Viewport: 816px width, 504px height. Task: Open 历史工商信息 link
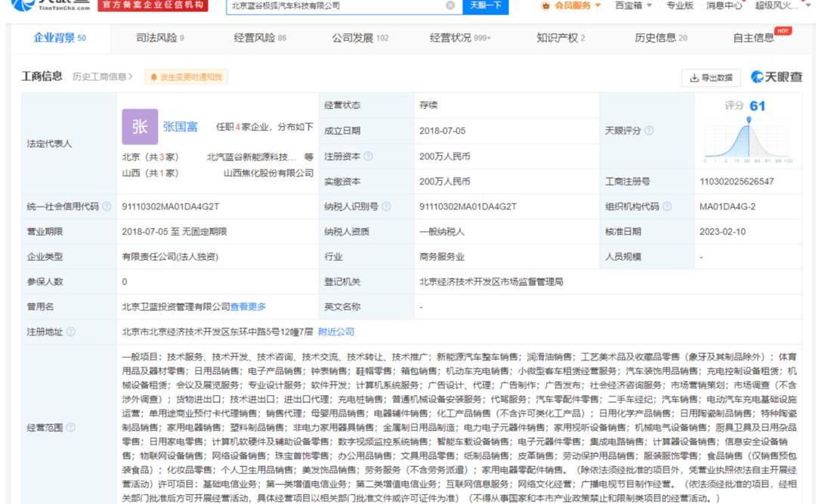(102, 76)
